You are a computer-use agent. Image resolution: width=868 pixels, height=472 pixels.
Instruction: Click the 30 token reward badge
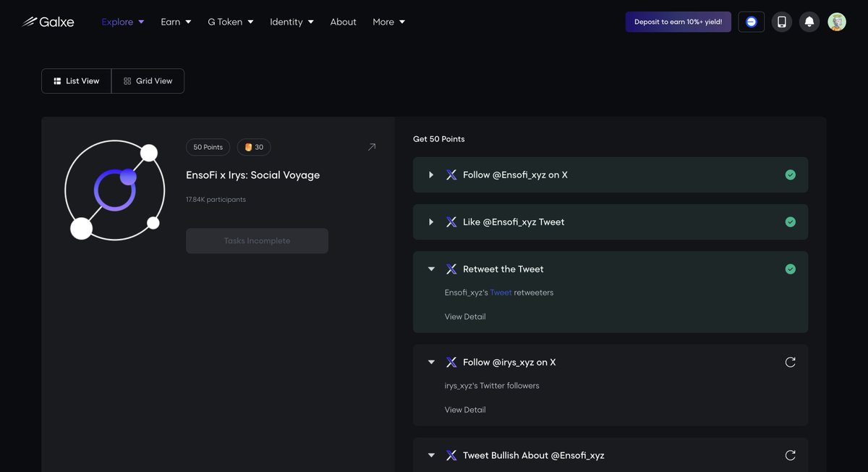(x=254, y=147)
